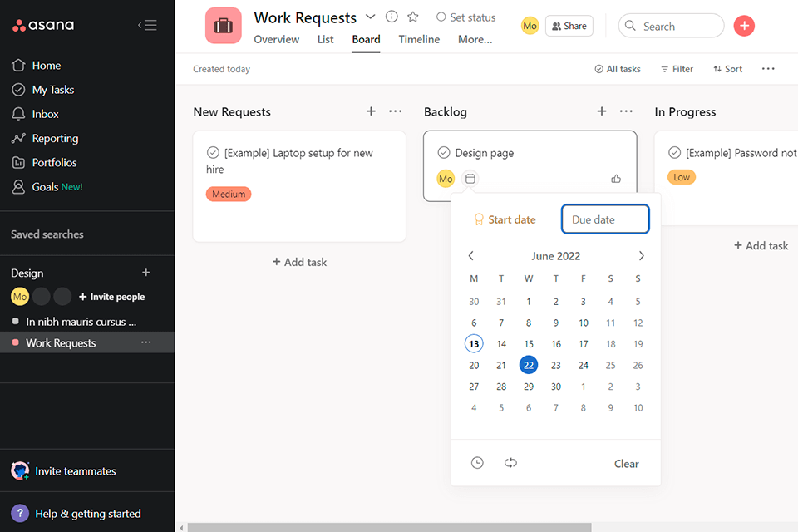Open the Asana logo home link

43,25
